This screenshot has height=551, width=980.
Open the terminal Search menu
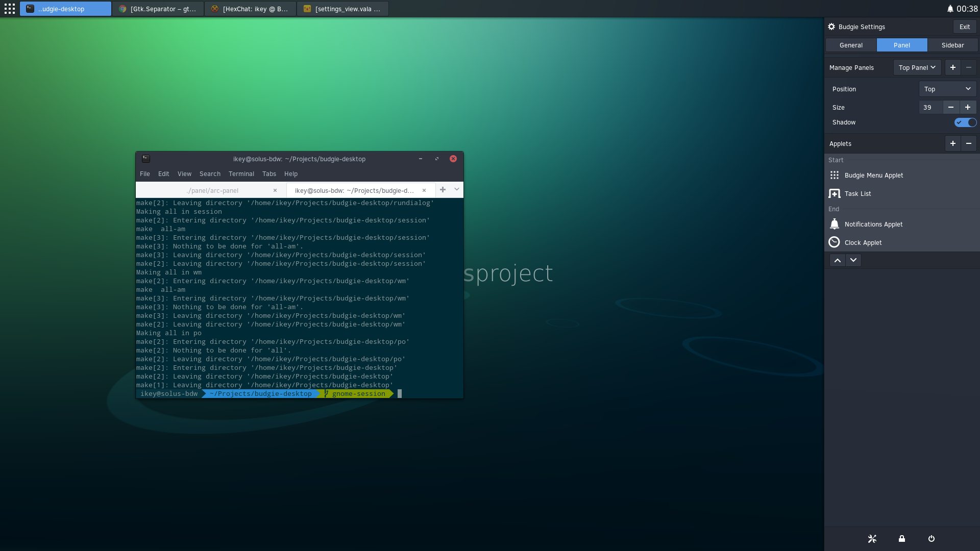[210, 174]
